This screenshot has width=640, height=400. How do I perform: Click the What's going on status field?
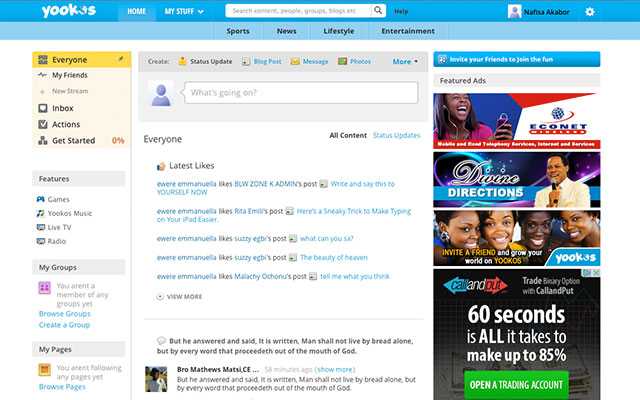click(x=298, y=93)
